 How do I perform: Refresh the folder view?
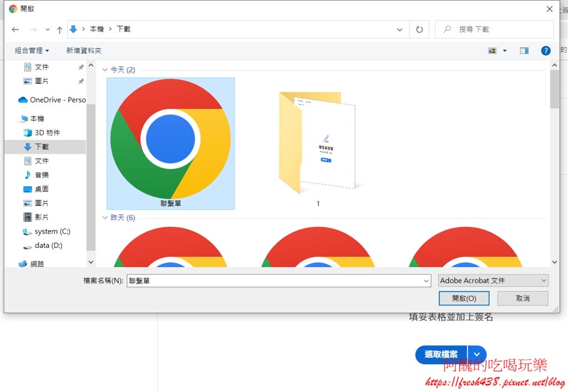419,30
